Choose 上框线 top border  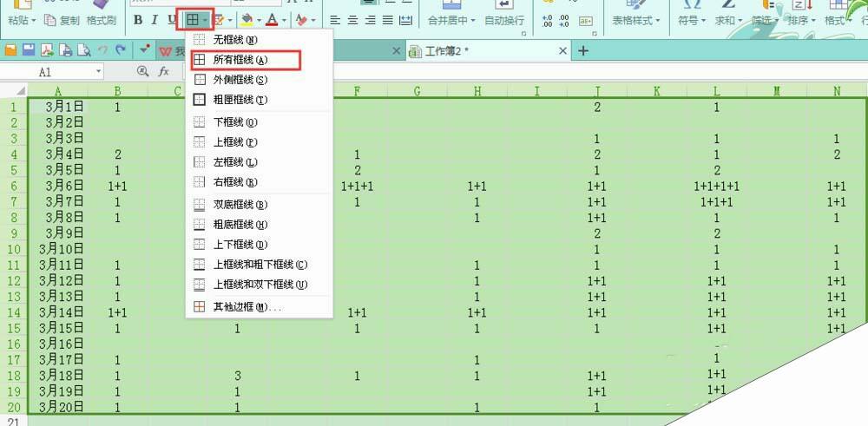pyautogui.click(x=259, y=142)
